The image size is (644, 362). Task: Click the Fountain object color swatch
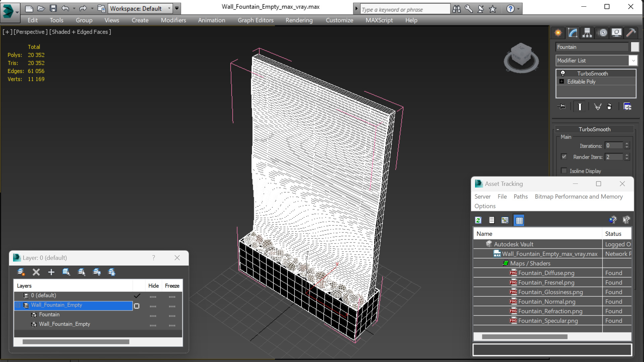coord(635,47)
